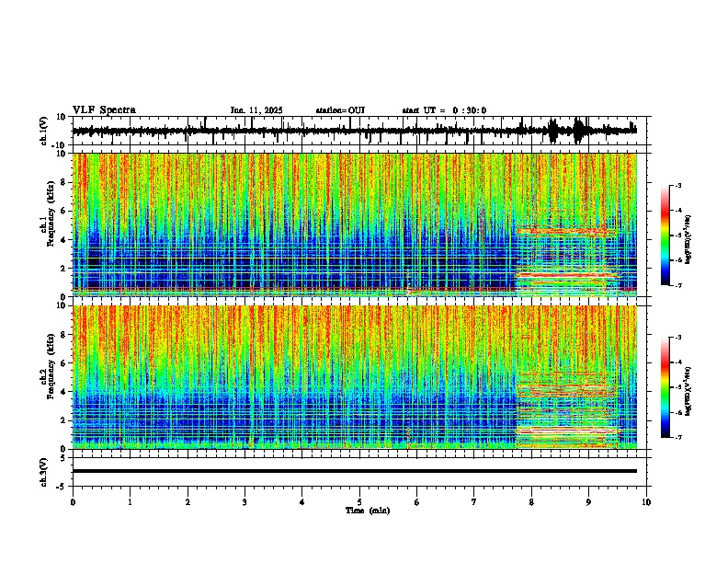Click the 'Time (min)' axis label
728x563 pixels.
pos(368,511)
